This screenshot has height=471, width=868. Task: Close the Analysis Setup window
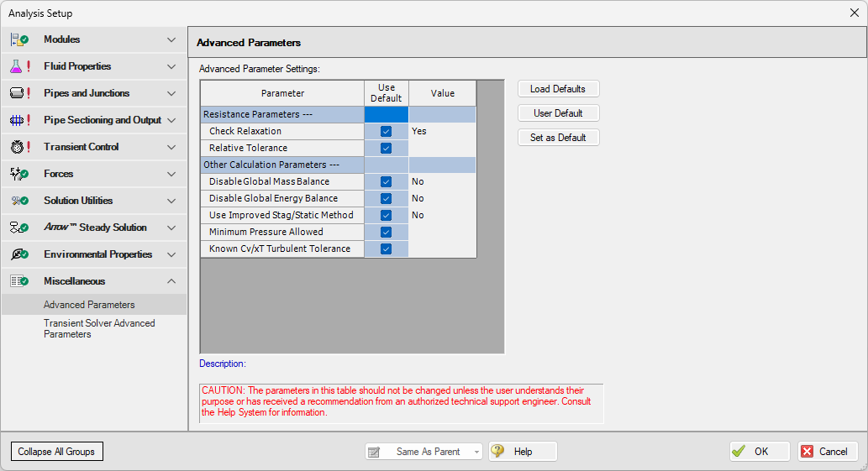[x=855, y=13]
